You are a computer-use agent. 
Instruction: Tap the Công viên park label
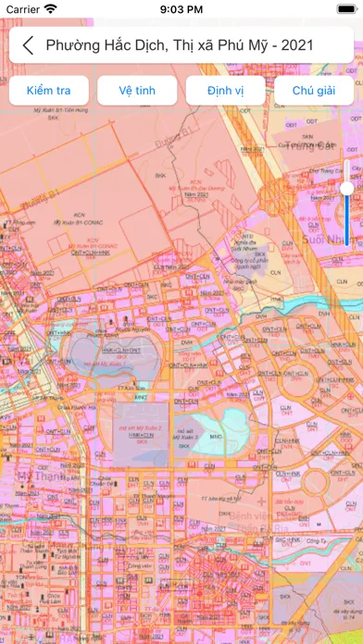click(139, 566)
